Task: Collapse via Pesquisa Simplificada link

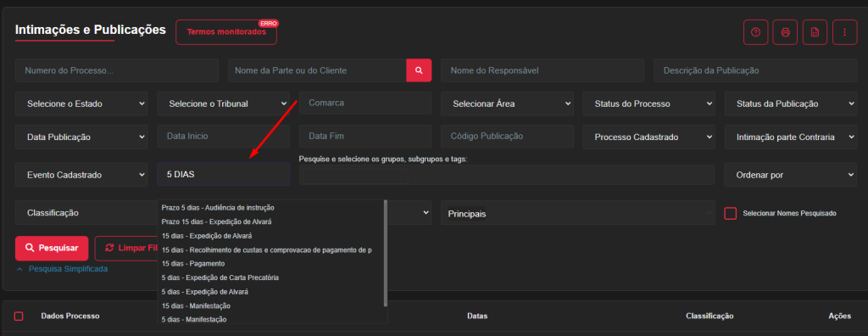Action: [x=62, y=269]
